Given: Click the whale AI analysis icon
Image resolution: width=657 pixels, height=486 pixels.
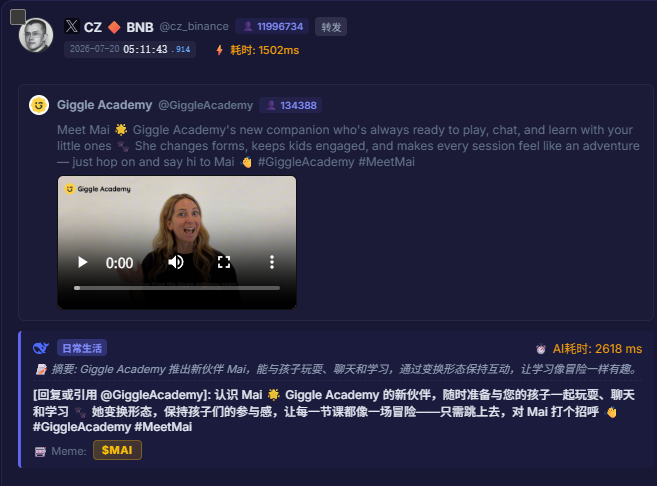Looking at the screenshot, I should coord(41,348).
